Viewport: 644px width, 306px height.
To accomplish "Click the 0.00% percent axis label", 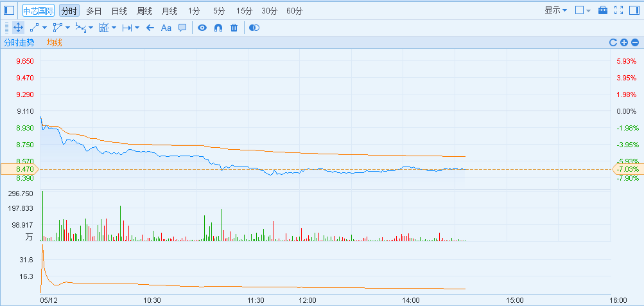I will pos(626,111).
